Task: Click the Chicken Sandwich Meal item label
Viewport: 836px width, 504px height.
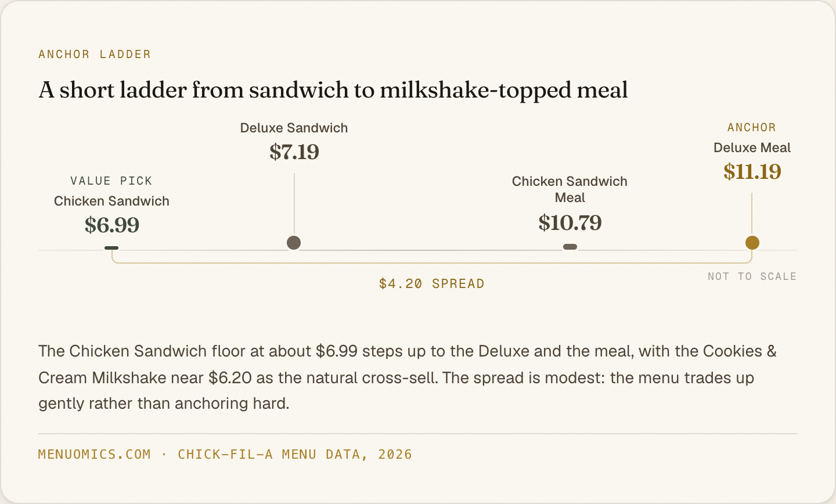Action: click(x=570, y=189)
